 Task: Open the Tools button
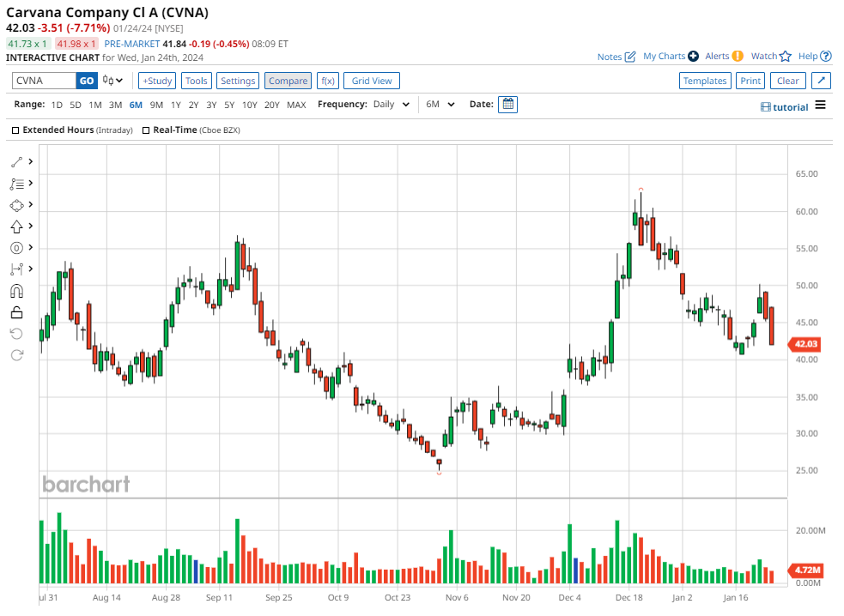pyautogui.click(x=197, y=81)
